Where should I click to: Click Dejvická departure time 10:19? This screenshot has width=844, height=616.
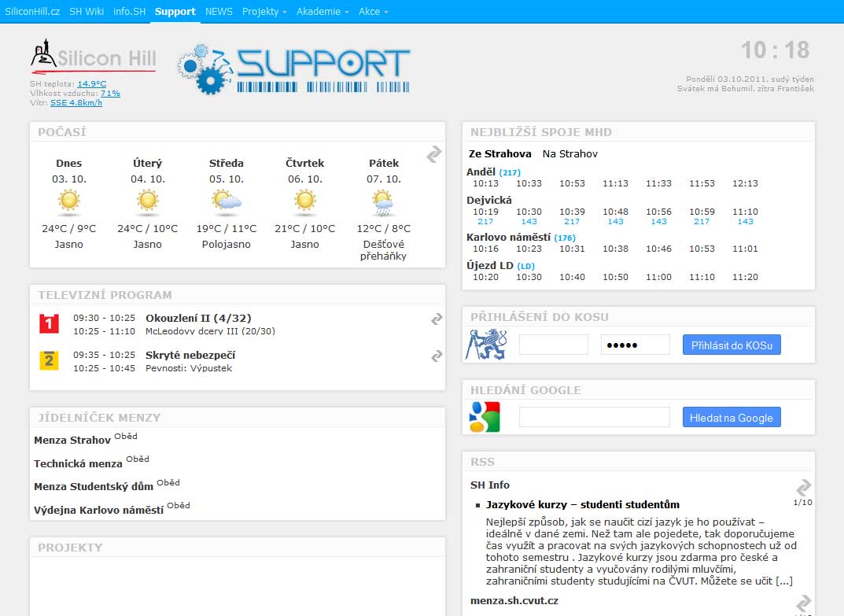click(x=485, y=212)
